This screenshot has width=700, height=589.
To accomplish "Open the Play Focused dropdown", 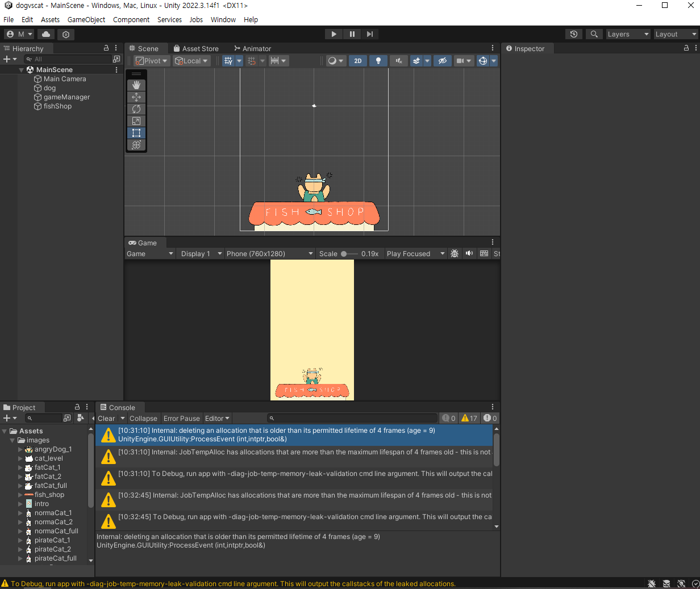I will tap(415, 254).
